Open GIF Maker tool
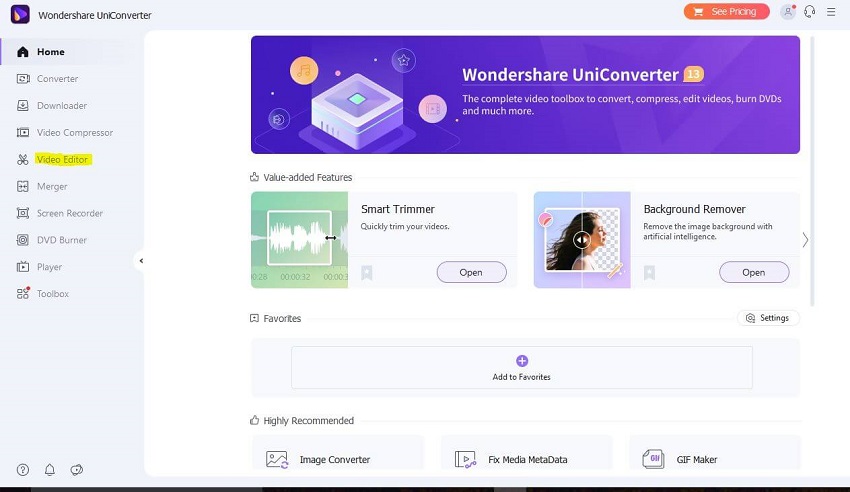The width and height of the screenshot is (850, 492). click(x=714, y=452)
